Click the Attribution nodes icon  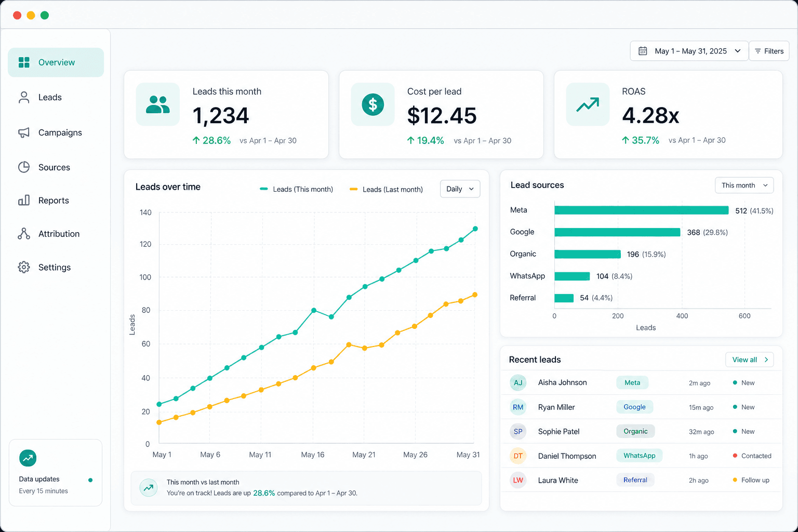coord(24,234)
